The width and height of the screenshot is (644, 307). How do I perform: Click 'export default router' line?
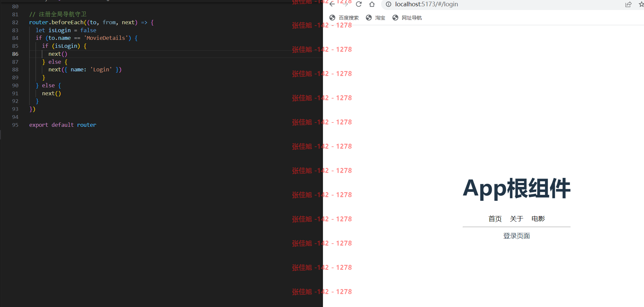[x=63, y=125]
